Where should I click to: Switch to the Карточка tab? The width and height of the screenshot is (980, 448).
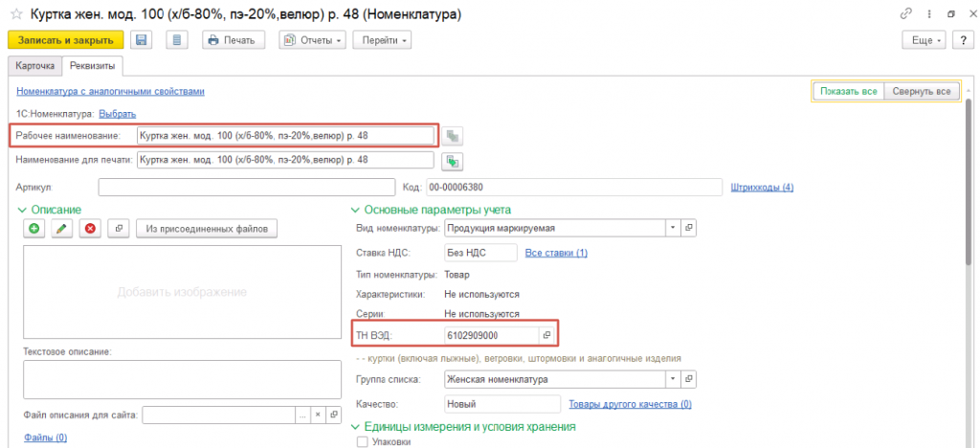[x=33, y=65]
